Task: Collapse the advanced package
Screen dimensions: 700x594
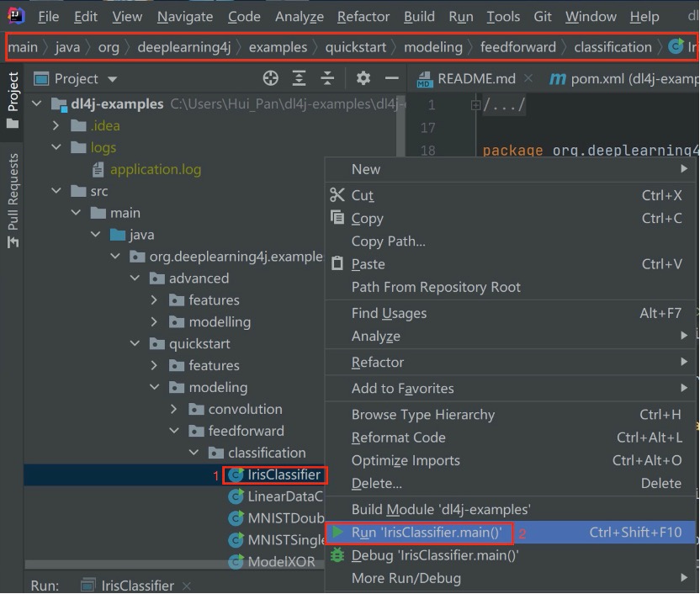Action: tap(135, 278)
